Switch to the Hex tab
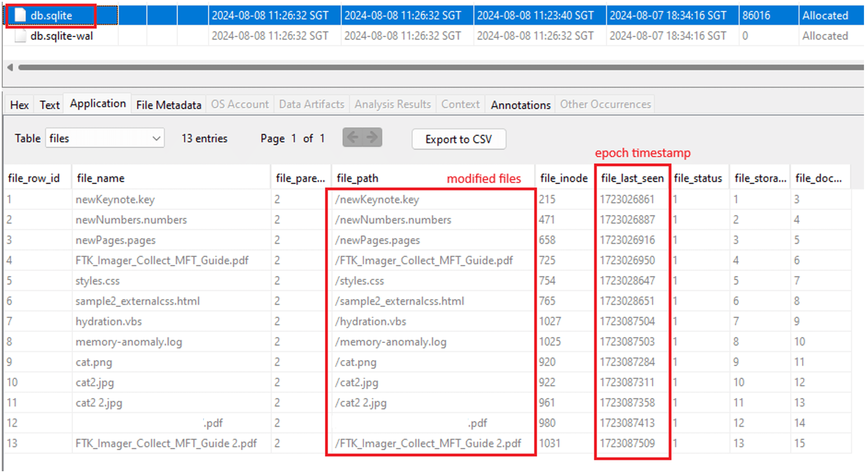868x473 pixels. [19, 104]
